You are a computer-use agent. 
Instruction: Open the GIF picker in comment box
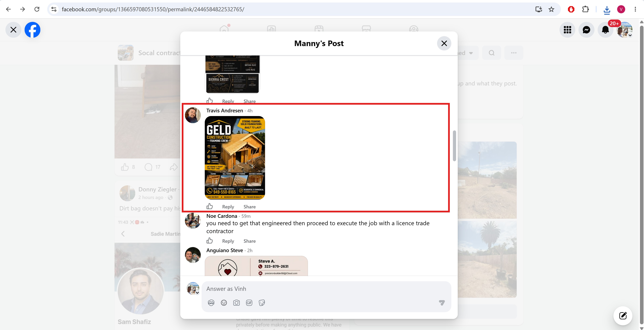tap(249, 303)
